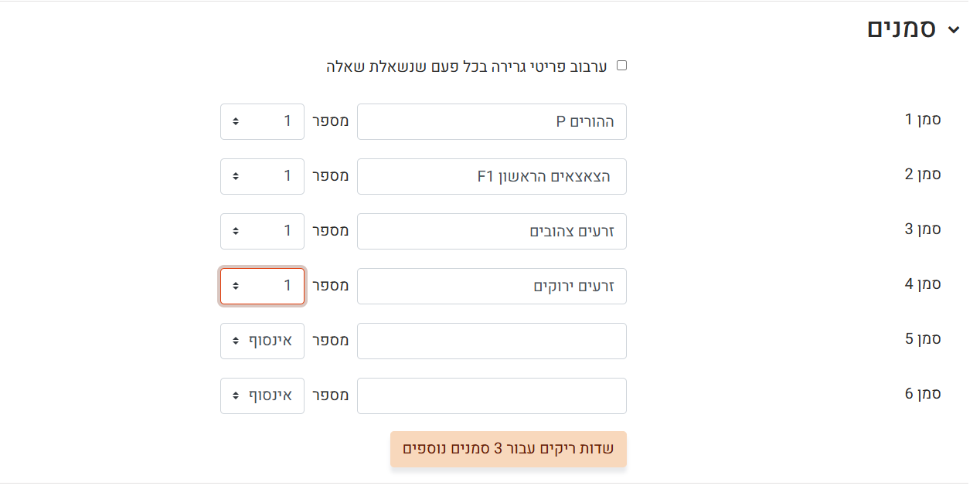Screen dimensions: 980x489
Task: Open the number dropdown for marker 2
Action: [263, 177]
